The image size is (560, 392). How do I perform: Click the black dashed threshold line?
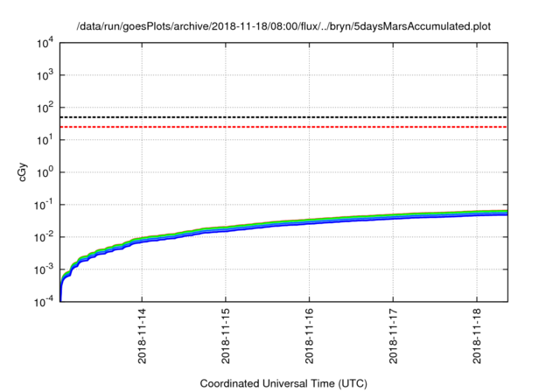(283, 117)
